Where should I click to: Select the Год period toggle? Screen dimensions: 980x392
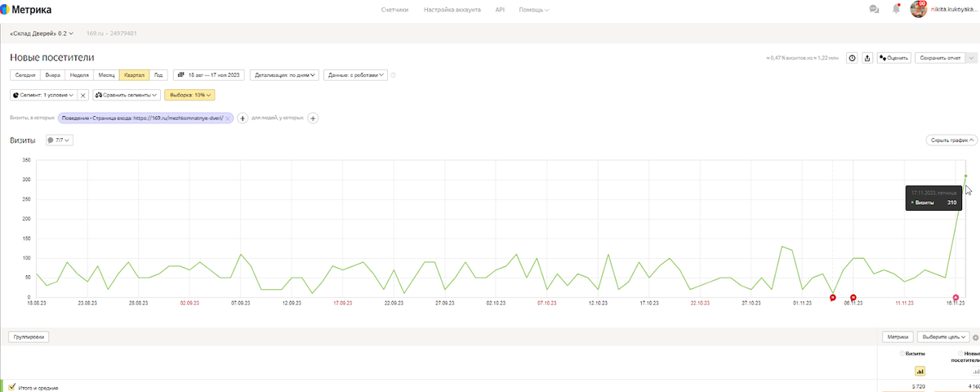click(x=159, y=75)
